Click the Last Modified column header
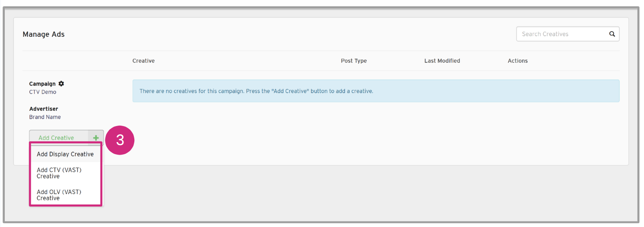Screen dimensions: 644x227 click(x=442, y=61)
